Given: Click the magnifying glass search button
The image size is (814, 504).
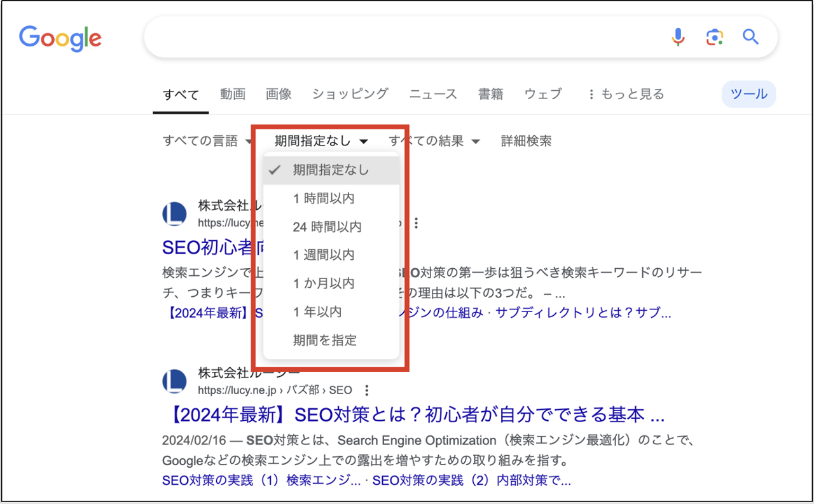Looking at the screenshot, I should pos(751,37).
